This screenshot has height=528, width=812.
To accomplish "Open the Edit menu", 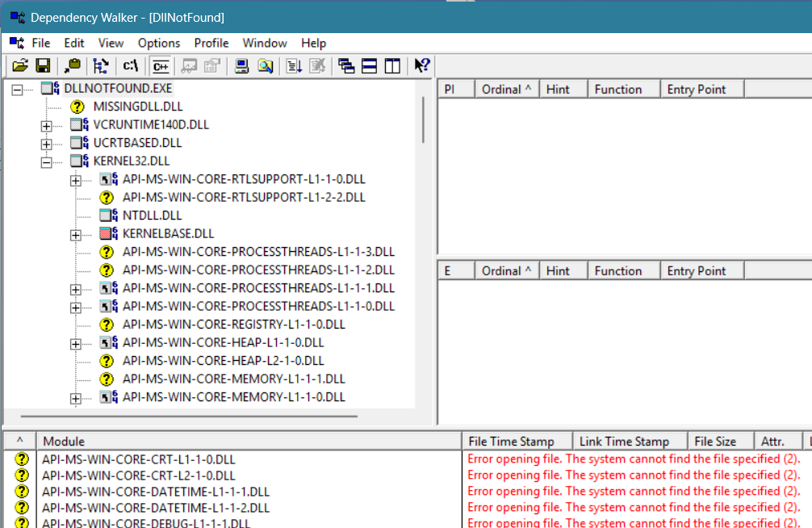I will click(74, 43).
